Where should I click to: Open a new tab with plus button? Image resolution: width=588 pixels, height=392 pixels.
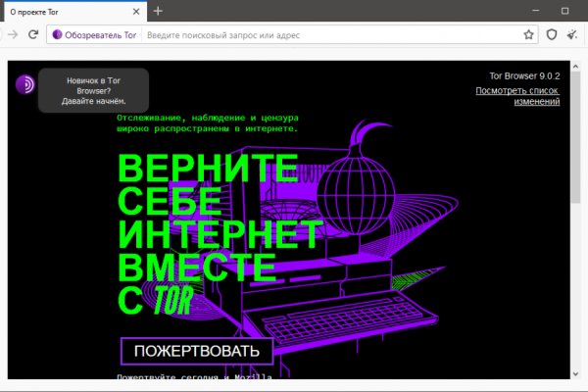tap(158, 11)
